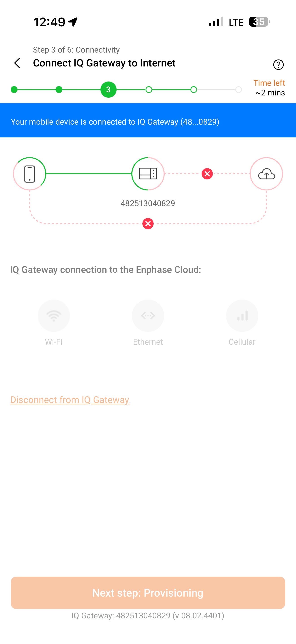The height and width of the screenshot is (644, 296).
Task: Click Disconnect from IQ Gateway link
Action: (x=70, y=400)
